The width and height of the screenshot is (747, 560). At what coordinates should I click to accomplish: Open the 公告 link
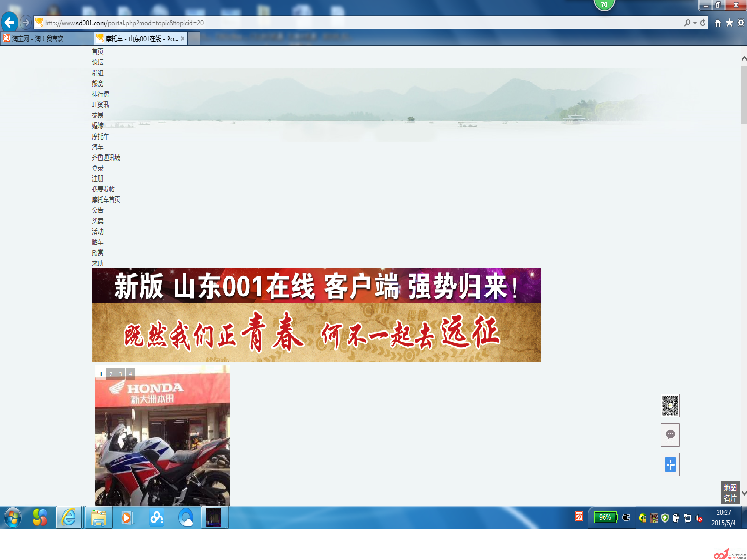98,210
